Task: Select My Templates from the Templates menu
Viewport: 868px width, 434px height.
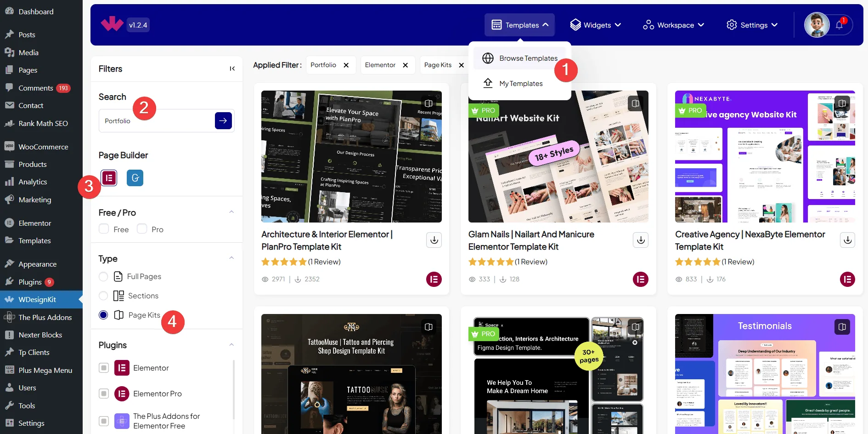Action: pyautogui.click(x=521, y=83)
